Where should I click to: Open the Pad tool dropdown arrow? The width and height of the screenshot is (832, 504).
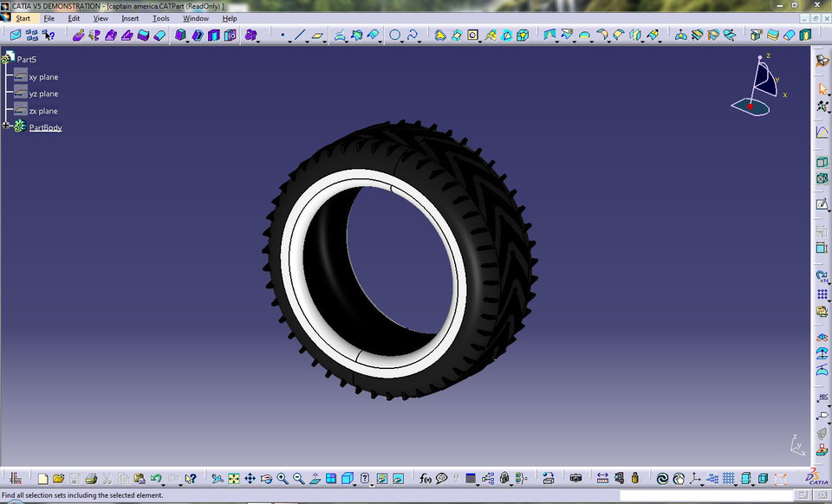click(x=188, y=41)
